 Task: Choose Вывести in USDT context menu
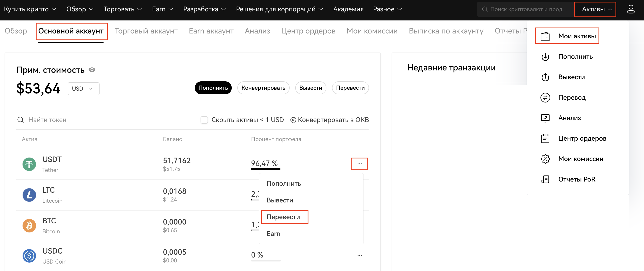pyautogui.click(x=280, y=200)
